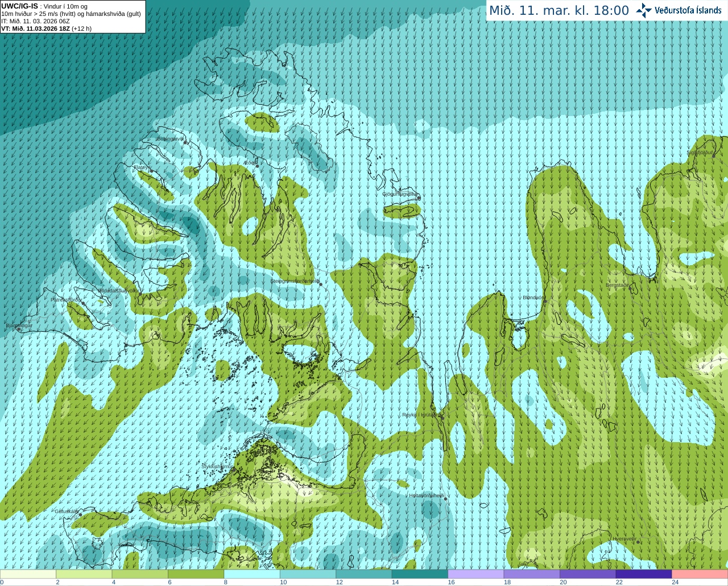Click the 'IT: Mið. 11. 03. 2026 06Z' line
728x586 pixels.
click(x=35, y=21)
